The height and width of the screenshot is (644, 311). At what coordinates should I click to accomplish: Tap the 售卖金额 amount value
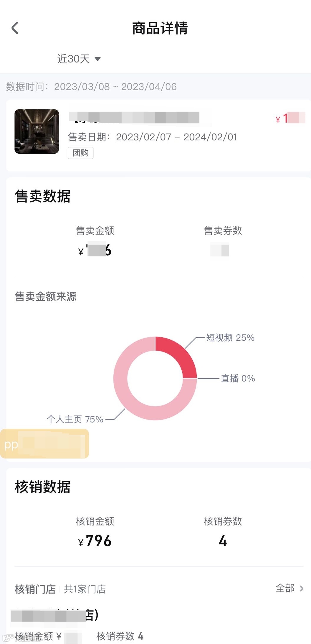point(95,250)
